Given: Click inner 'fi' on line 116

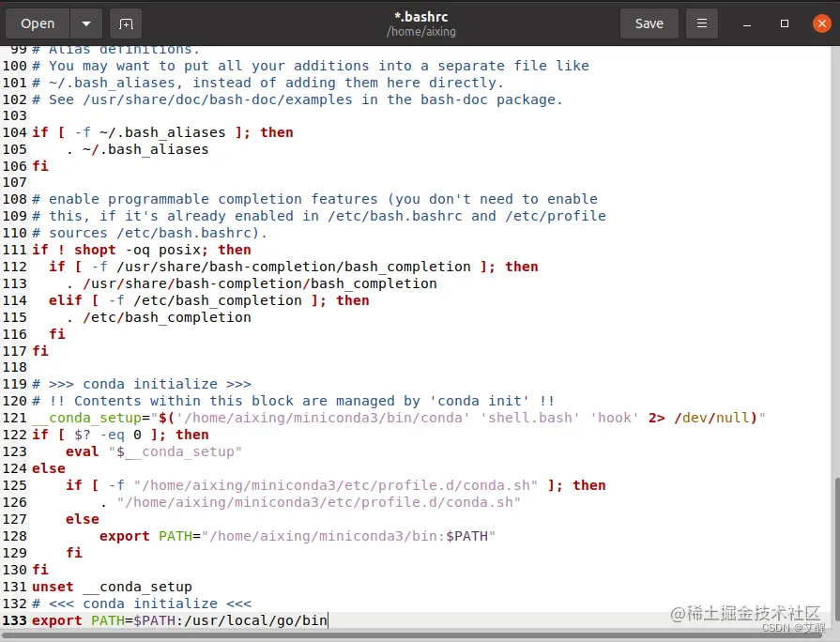Looking at the screenshot, I should click(57, 334).
